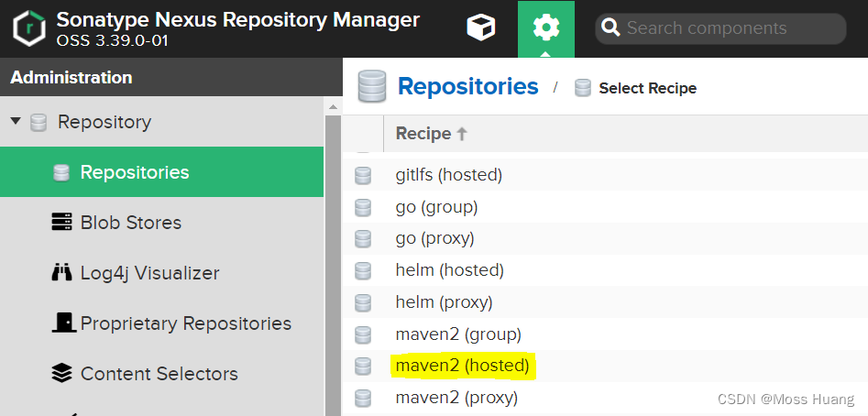Click the helm (hosted) row icon
Image resolution: width=868 pixels, height=416 pixels.
click(363, 270)
